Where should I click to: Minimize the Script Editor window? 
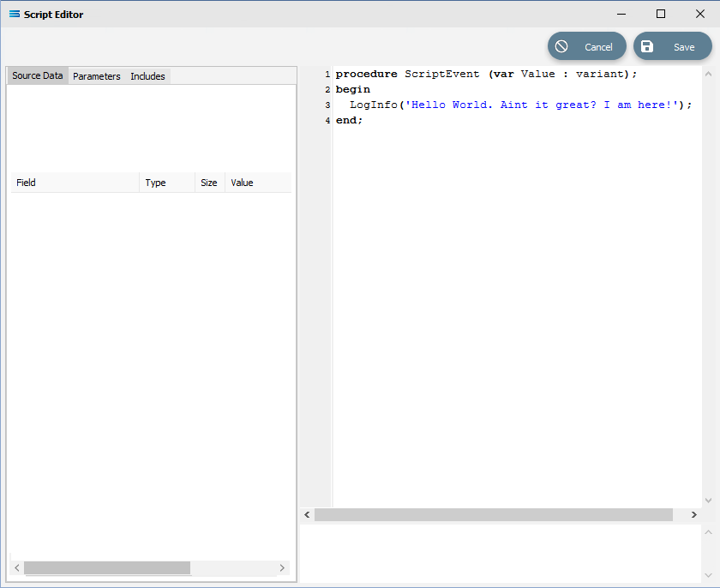[x=621, y=15]
